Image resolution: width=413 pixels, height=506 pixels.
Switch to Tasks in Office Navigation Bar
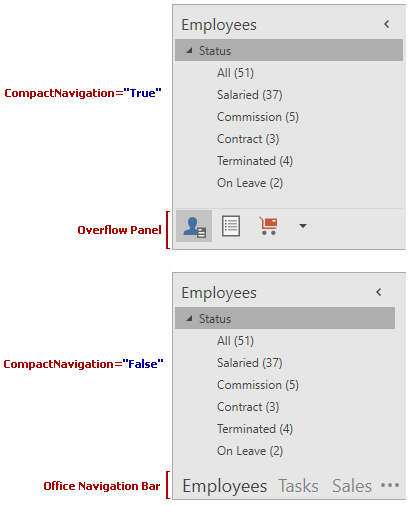click(x=298, y=486)
